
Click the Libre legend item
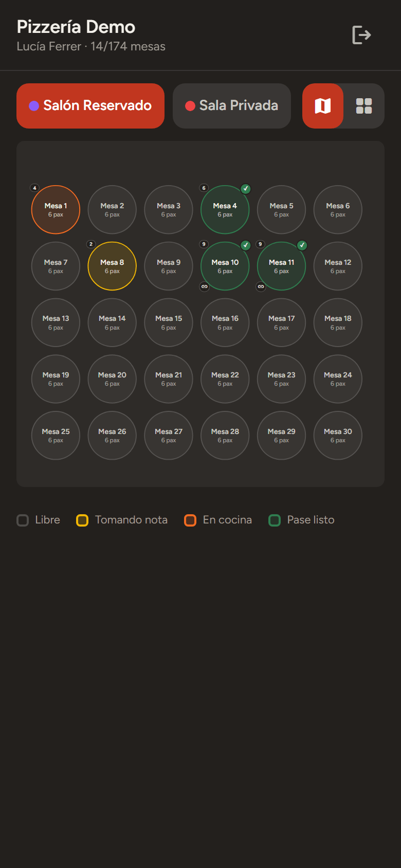(39, 520)
